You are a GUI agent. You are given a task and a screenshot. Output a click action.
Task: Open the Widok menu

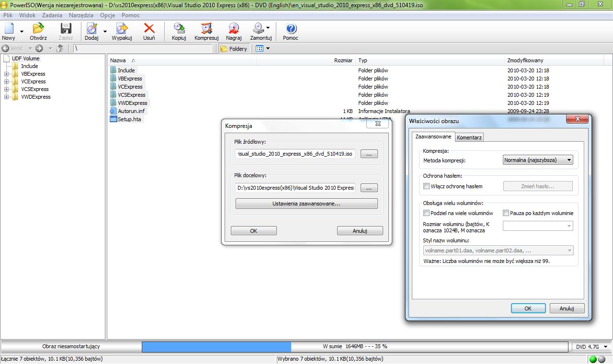28,15
